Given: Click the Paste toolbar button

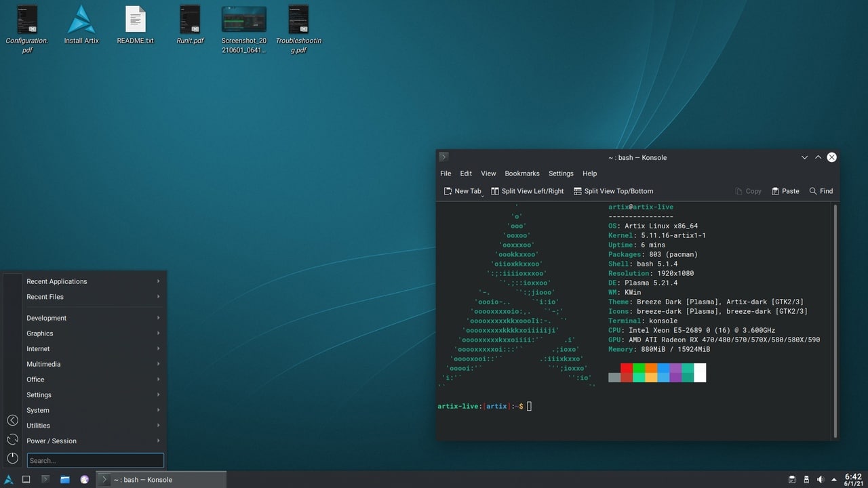Looking at the screenshot, I should (785, 191).
